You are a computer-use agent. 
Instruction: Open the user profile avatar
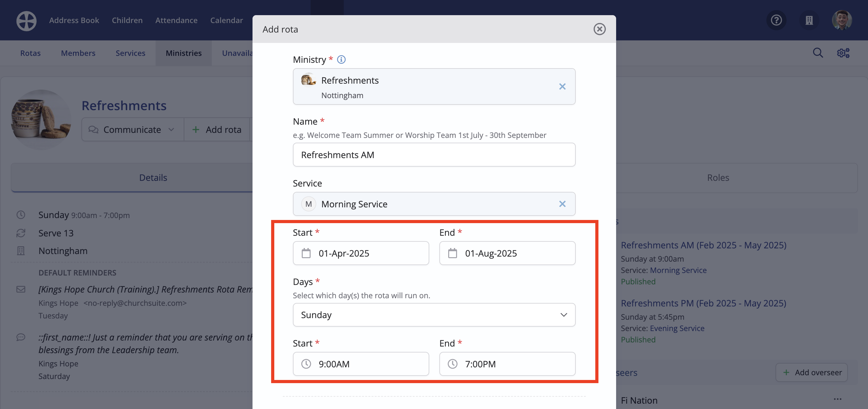pos(842,20)
